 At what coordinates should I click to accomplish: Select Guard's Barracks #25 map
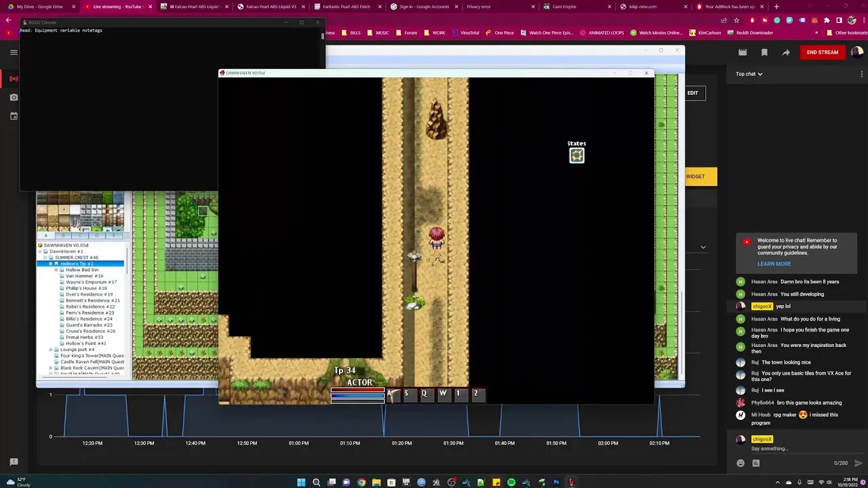89,325
